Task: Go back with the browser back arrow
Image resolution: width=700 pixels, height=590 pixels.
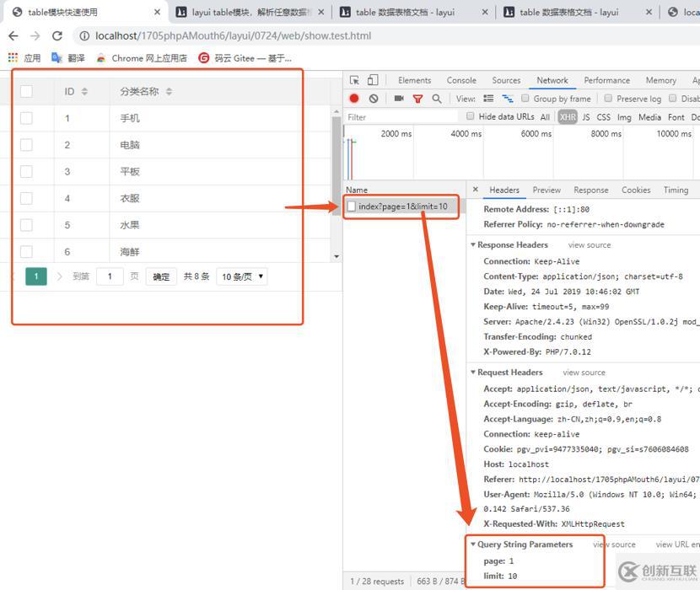Action: 13,35
